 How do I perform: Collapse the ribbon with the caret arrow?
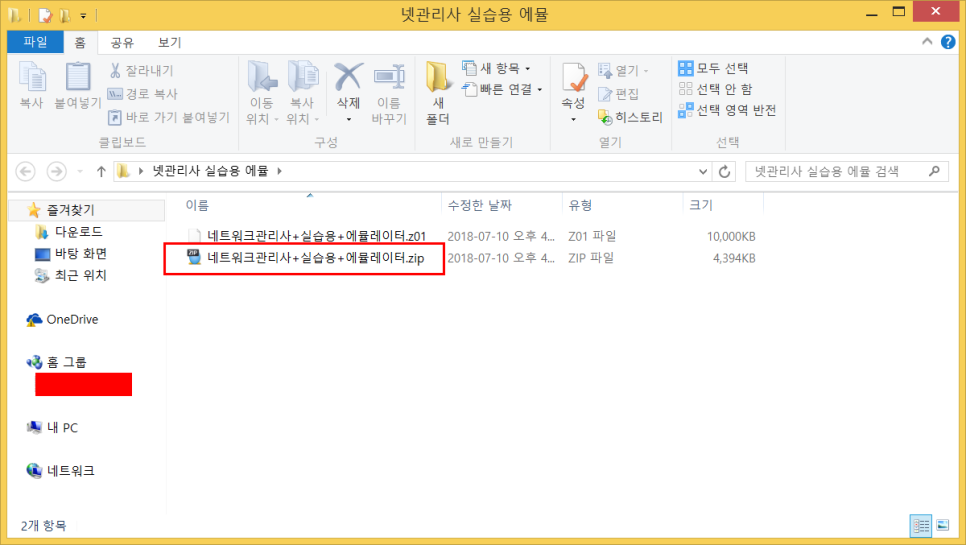(927, 42)
